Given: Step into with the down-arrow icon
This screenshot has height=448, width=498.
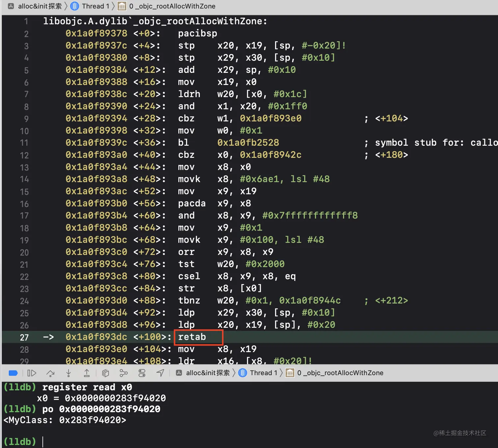Looking at the screenshot, I should [x=69, y=373].
